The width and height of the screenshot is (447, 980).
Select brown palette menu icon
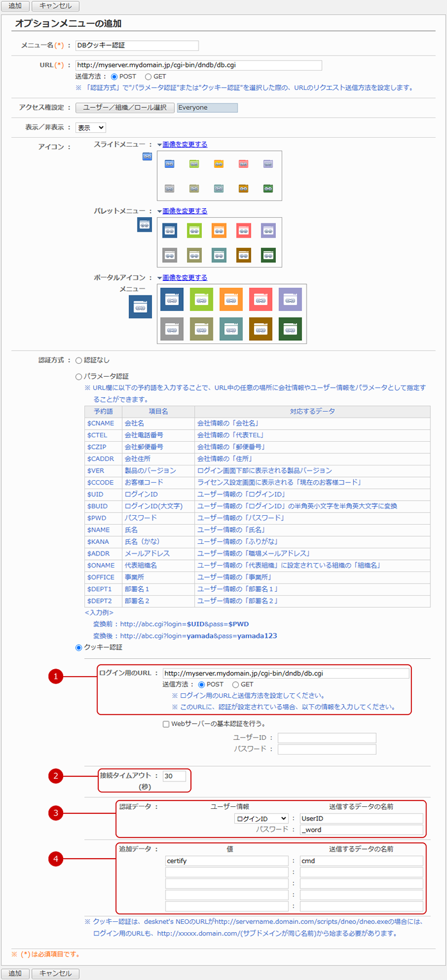tap(243, 255)
